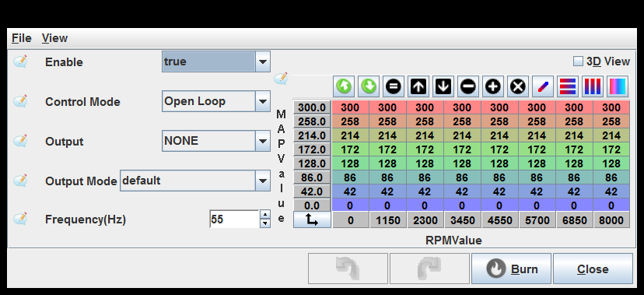Image resolution: width=644 pixels, height=295 pixels.
Task: Click the equals (set to value) table icon
Action: coord(394,86)
